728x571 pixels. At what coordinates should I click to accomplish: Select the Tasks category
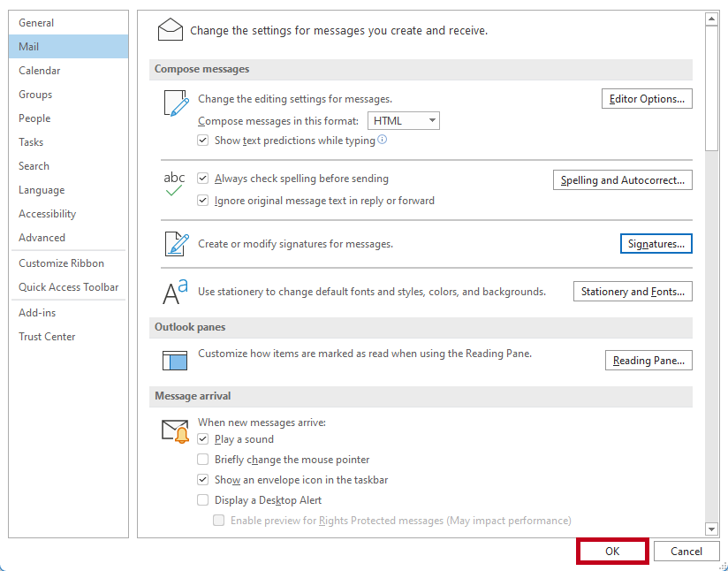[68, 142]
